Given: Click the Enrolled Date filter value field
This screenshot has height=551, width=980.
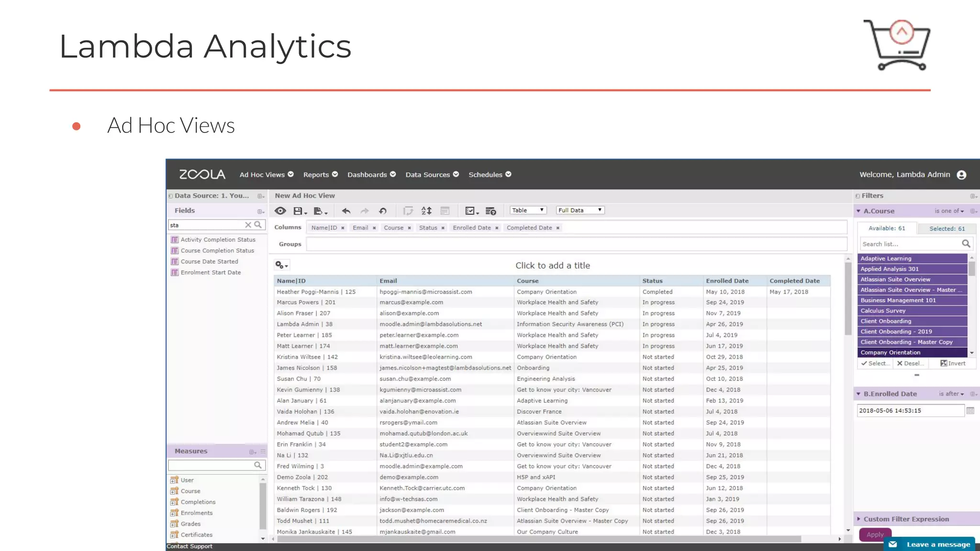Looking at the screenshot, I should 910,410.
